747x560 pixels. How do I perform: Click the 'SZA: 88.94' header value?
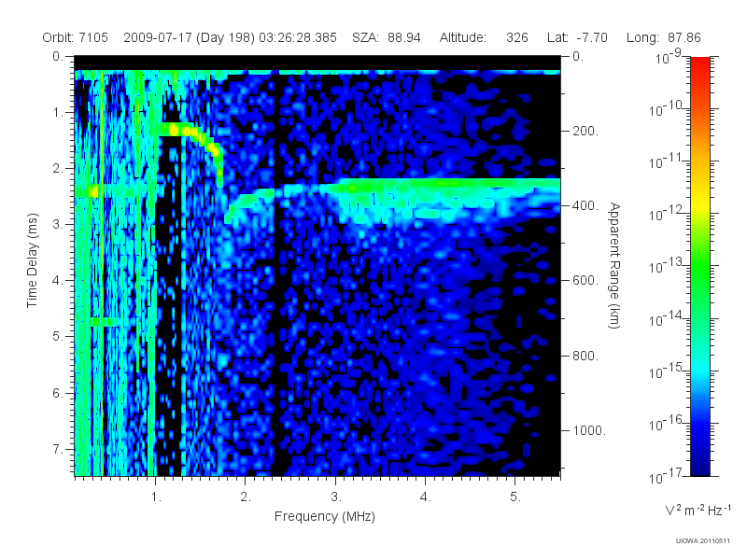coord(387,37)
